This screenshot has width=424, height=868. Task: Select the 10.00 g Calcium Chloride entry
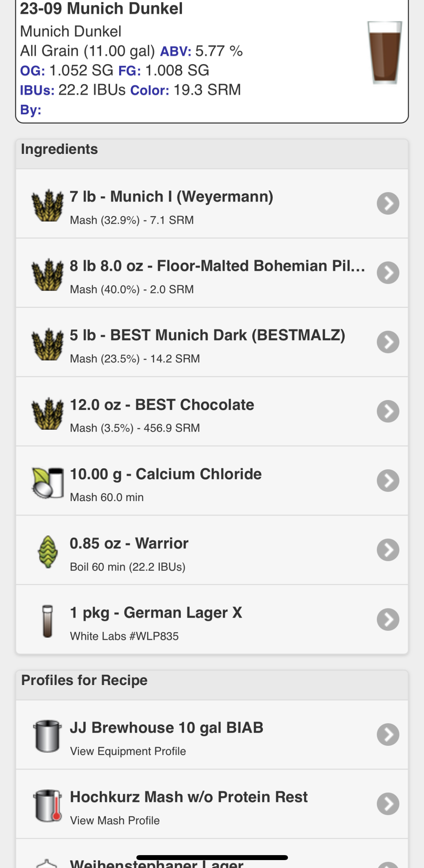212,481
